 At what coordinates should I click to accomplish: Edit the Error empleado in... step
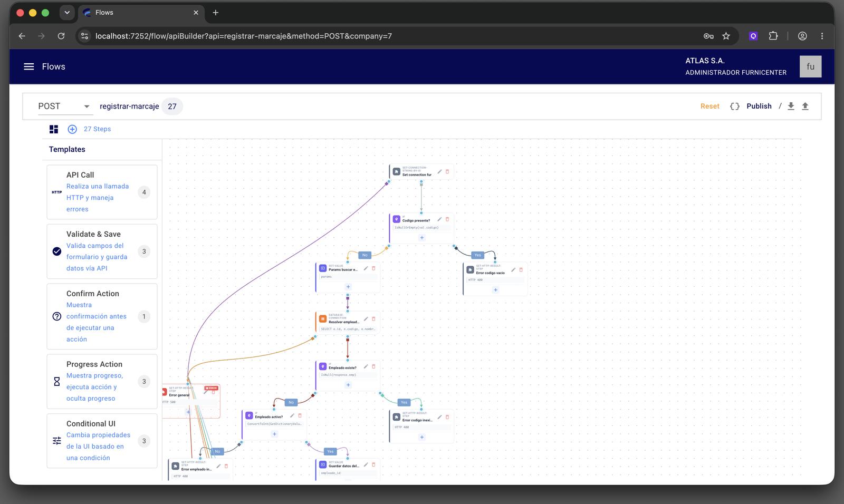tap(218, 466)
